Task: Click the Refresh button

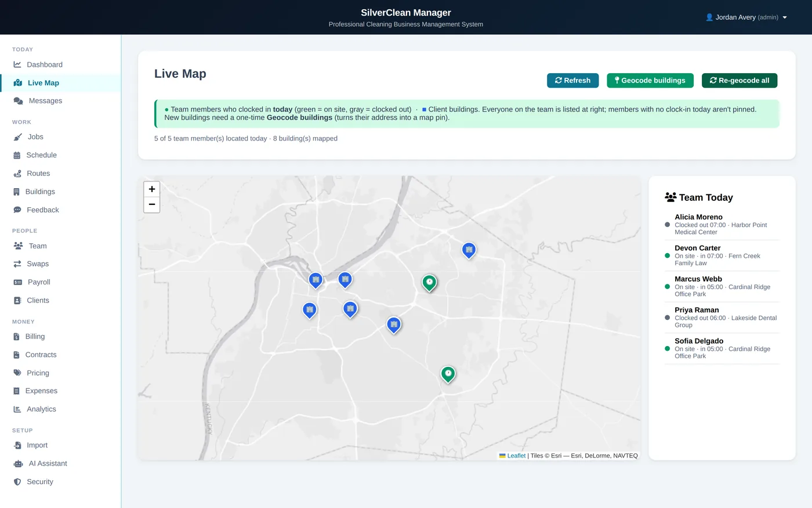Action: (x=572, y=81)
